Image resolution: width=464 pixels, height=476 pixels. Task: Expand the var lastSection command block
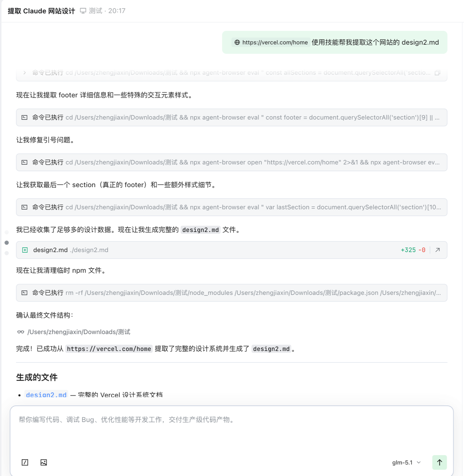coord(232,207)
